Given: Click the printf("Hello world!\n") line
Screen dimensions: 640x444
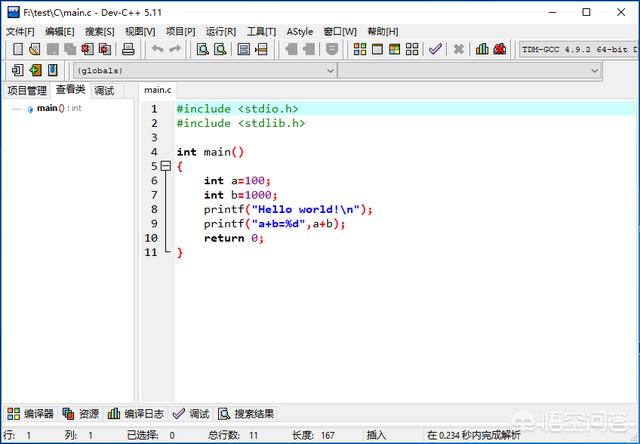Looking at the screenshot, I should [288, 209].
